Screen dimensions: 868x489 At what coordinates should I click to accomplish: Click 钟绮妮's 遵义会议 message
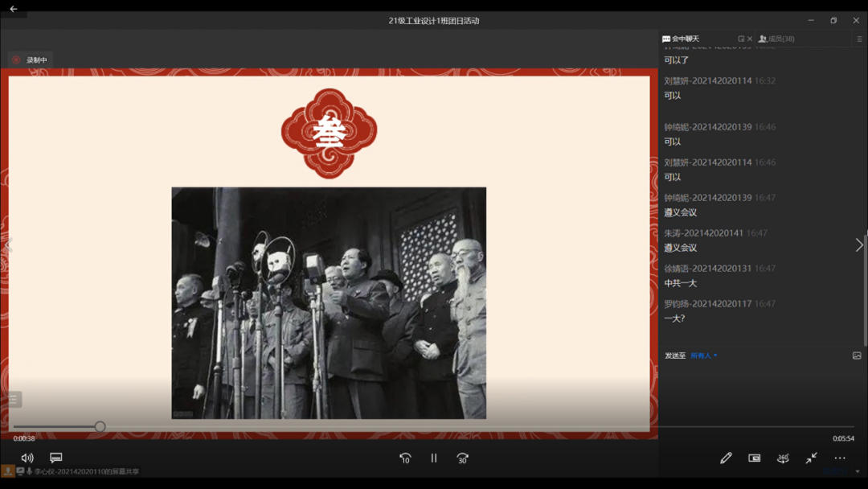tap(681, 212)
